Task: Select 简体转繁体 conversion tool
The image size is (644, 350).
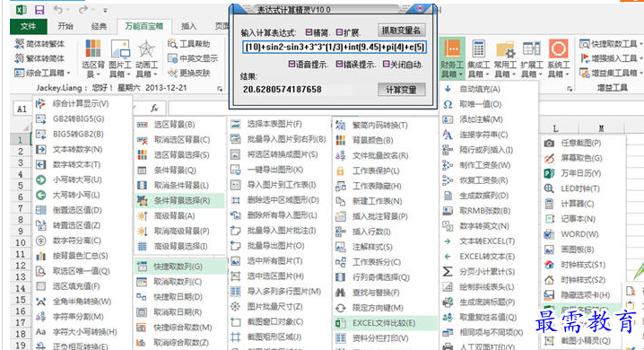Action: (x=39, y=44)
